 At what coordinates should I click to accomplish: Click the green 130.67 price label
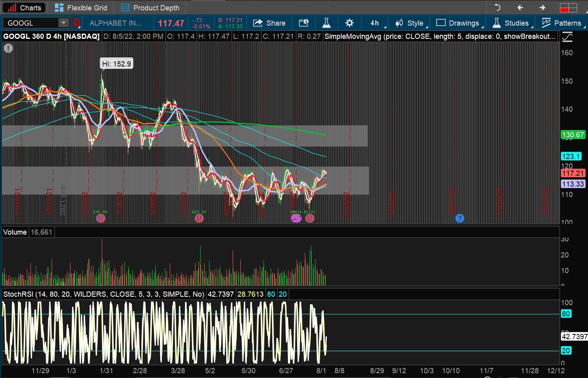[x=573, y=135]
